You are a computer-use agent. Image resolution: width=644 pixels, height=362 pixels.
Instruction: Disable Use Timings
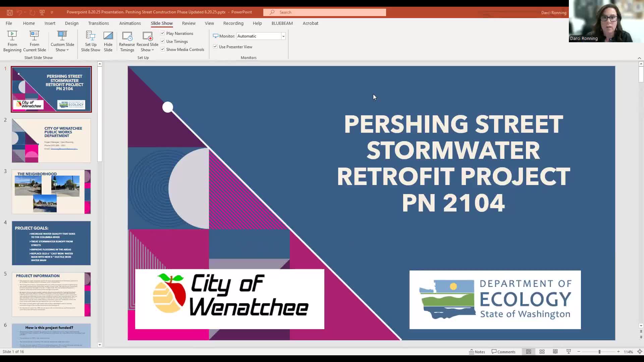[163, 41]
